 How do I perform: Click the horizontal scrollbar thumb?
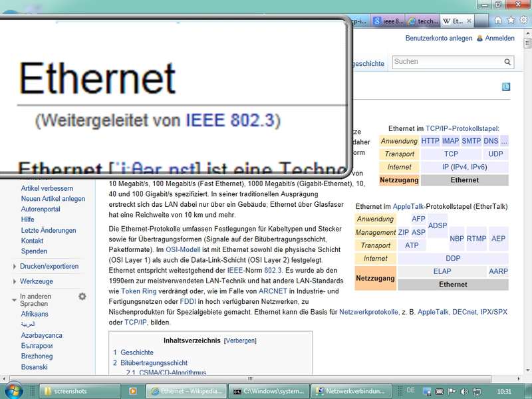click(x=251, y=378)
